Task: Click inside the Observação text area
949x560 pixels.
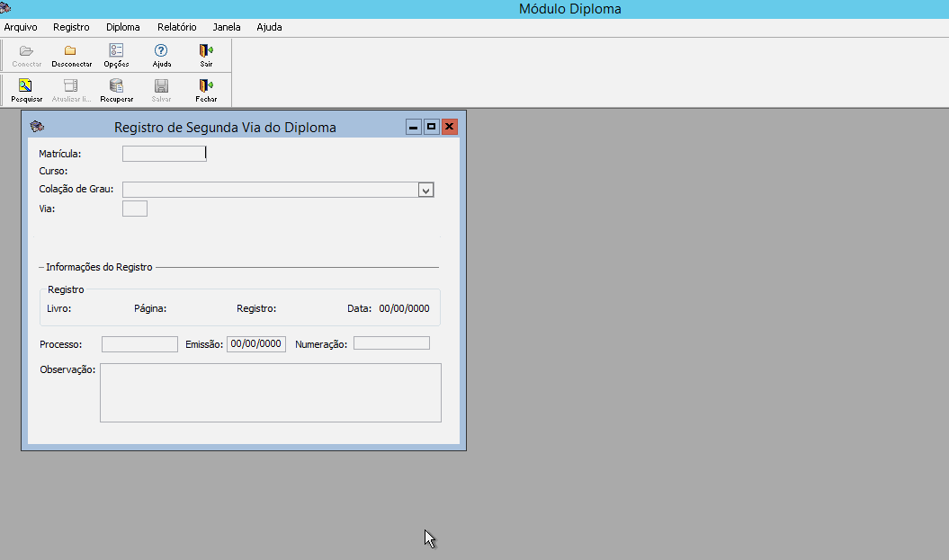Action: (270, 392)
